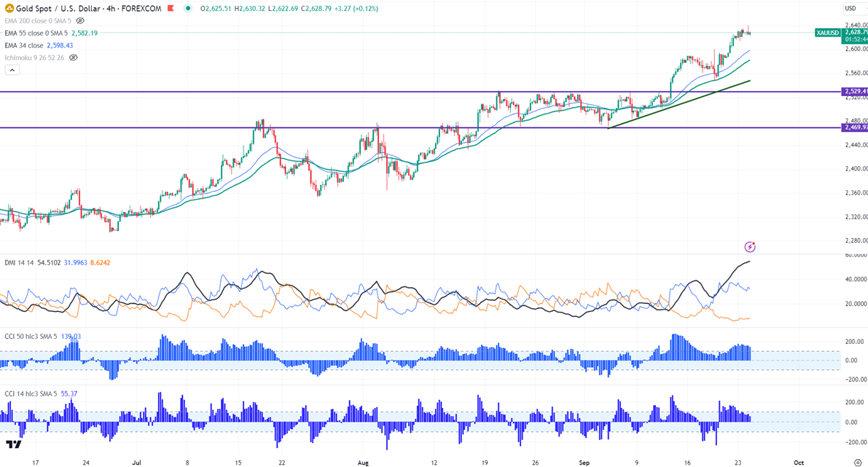The image size is (868, 467).
Task: Select the EMA 200 close 0 SMA 5 legend
Action: (38, 21)
